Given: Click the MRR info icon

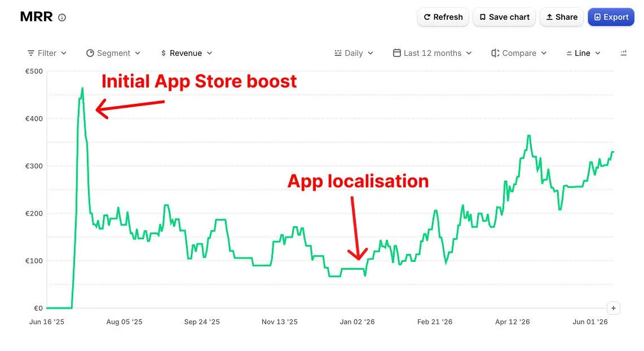Looking at the screenshot, I should tap(62, 17).
